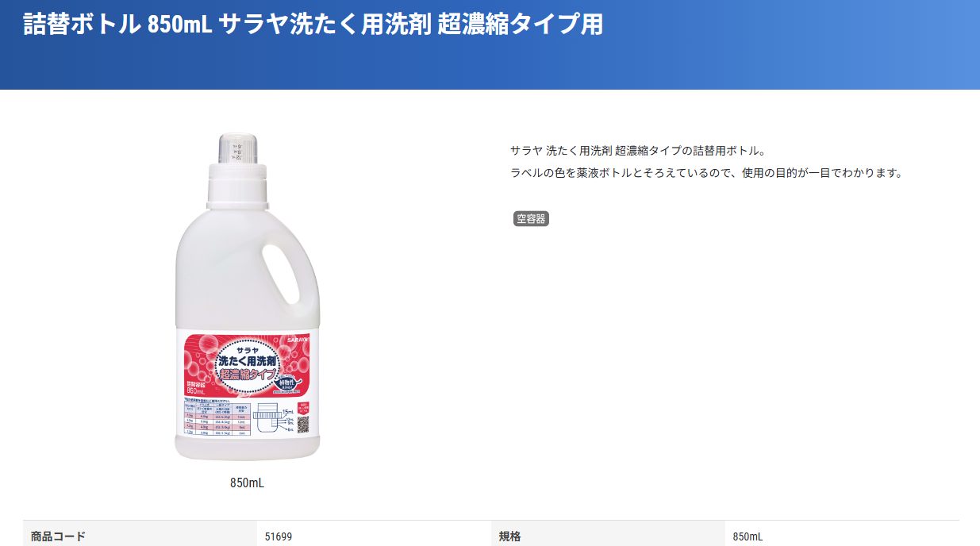980x546 pixels.
Task: Click the blue leaf 植物性 badge on label
Action: point(287,383)
